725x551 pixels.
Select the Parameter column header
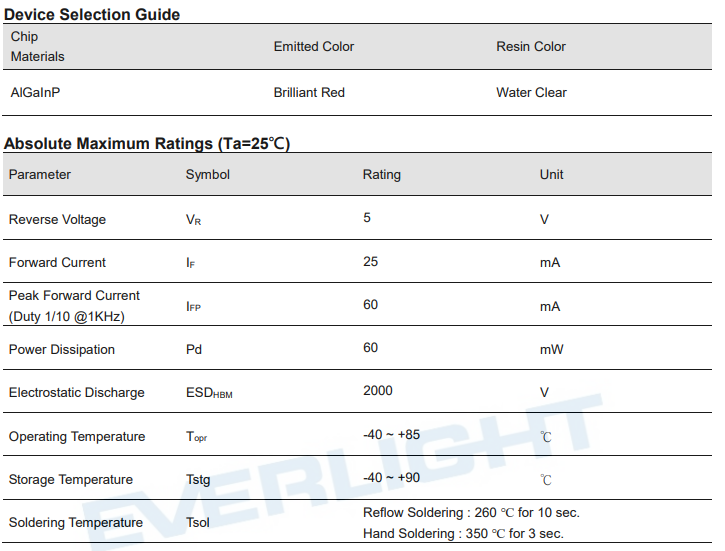coord(40,174)
